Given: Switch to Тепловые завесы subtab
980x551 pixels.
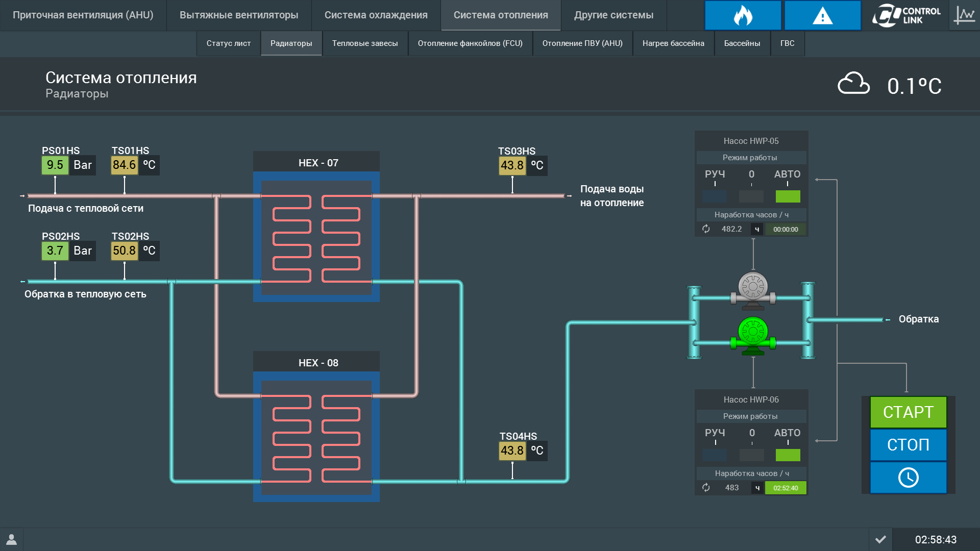Looking at the screenshot, I should 365,43.
